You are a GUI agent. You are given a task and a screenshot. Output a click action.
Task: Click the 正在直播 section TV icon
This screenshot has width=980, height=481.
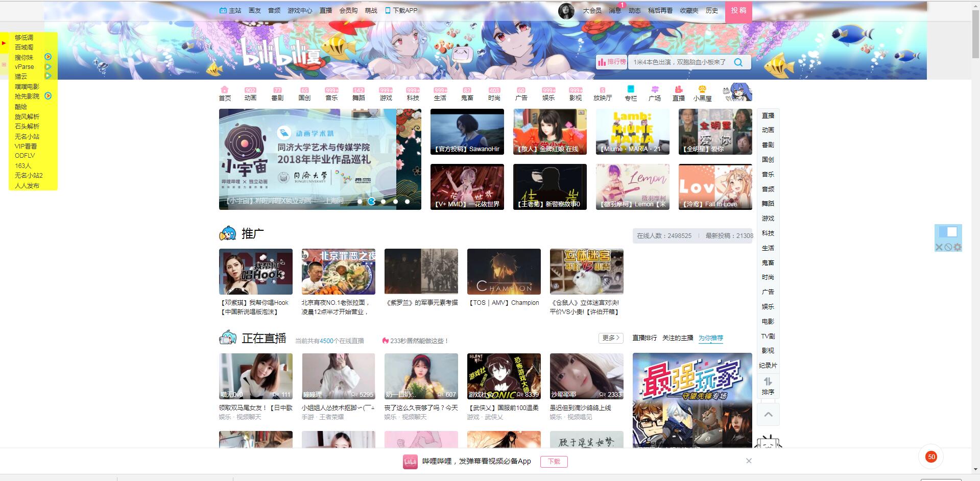pyautogui.click(x=228, y=338)
